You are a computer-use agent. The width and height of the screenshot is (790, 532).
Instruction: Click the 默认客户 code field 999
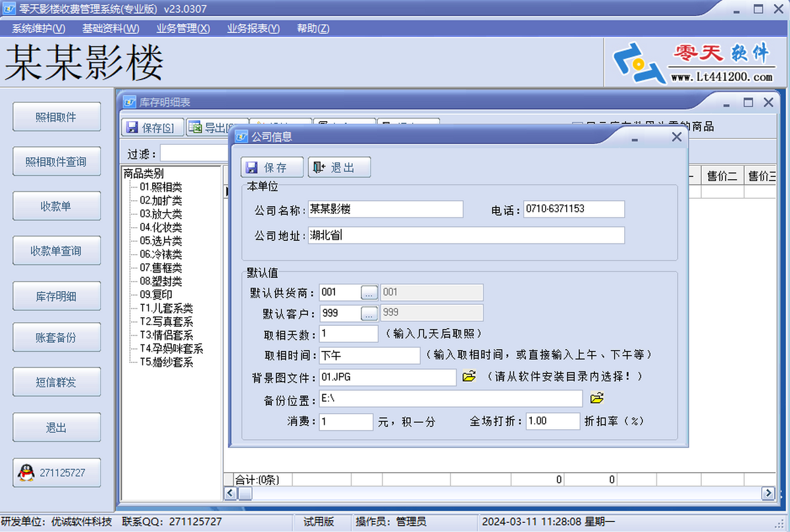[340, 313]
